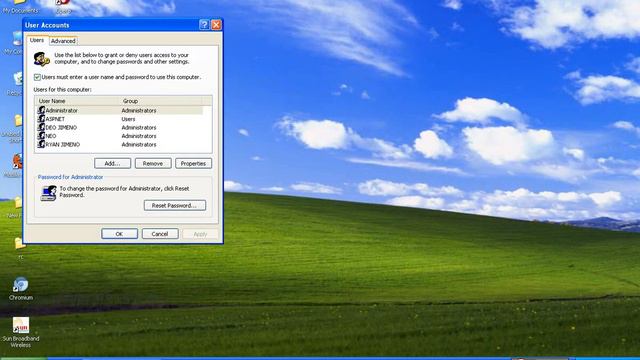Click the keys-and-user icon in dialog header
The image size is (640, 360).
point(42,59)
